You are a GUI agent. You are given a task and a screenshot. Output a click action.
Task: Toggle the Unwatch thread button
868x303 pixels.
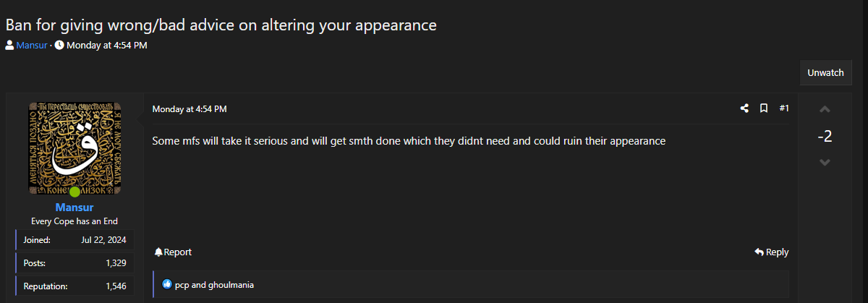tap(825, 73)
